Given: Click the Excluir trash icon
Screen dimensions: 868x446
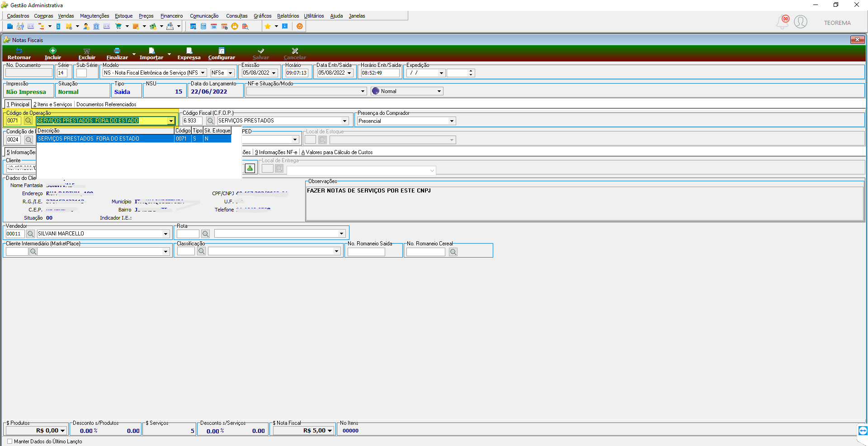Looking at the screenshot, I should (x=87, y=51).
